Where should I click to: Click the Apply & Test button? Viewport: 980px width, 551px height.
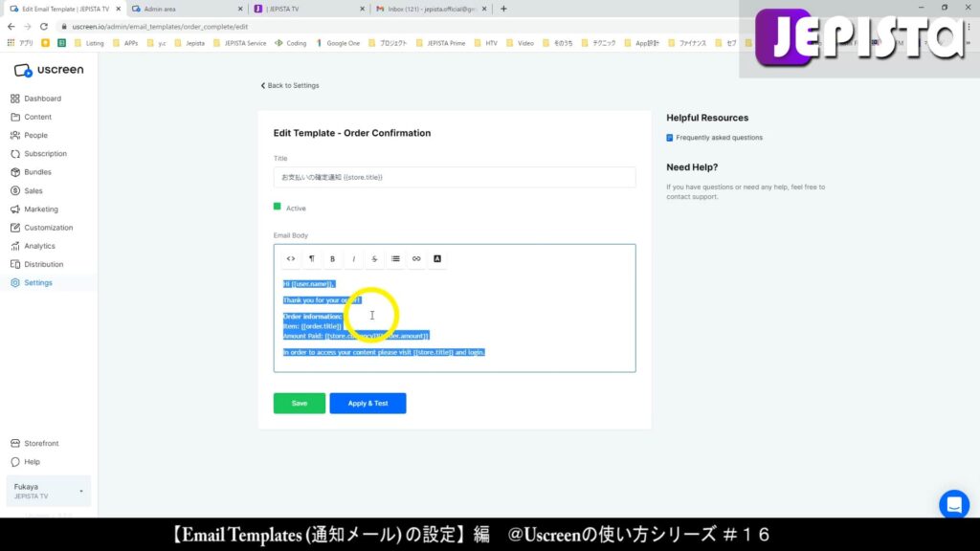tap(368, 404)
